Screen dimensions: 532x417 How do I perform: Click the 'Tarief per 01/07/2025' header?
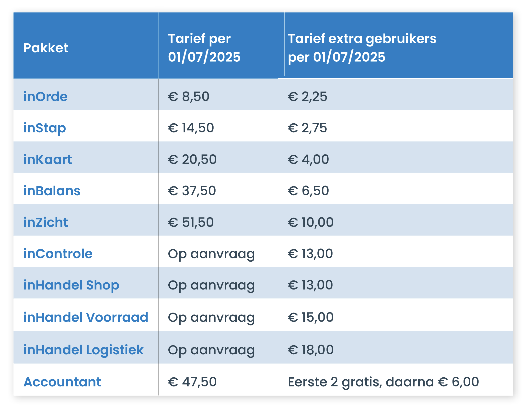click(204, 48)
